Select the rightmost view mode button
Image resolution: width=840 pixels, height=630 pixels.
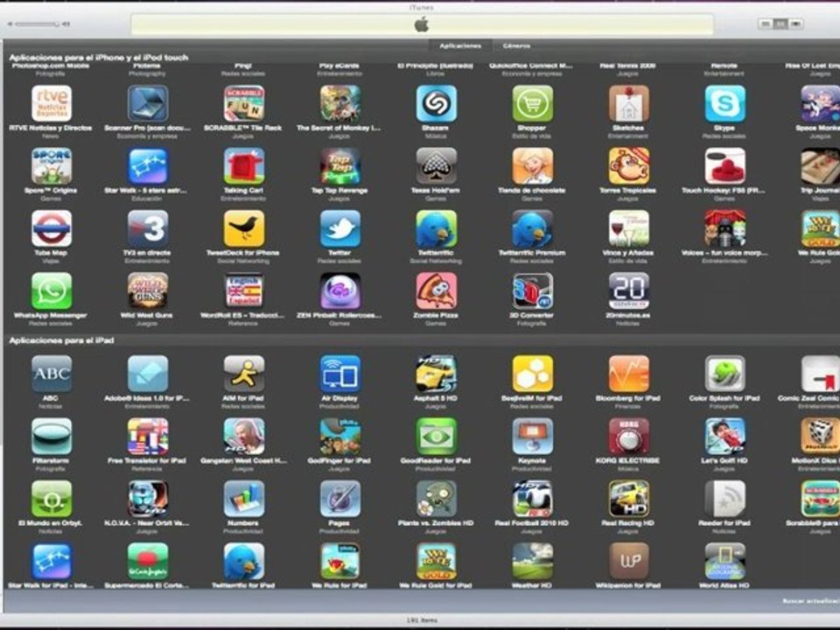click(x=796, y=24)
